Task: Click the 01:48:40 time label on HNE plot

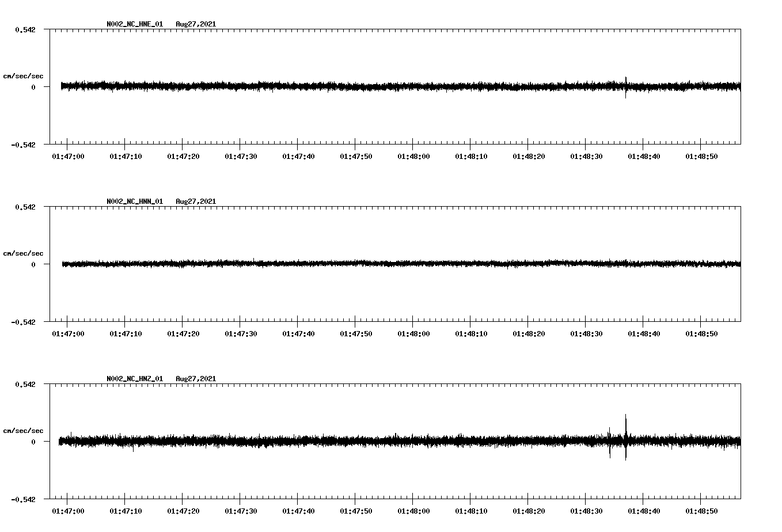Action: (x=644, y=156)
